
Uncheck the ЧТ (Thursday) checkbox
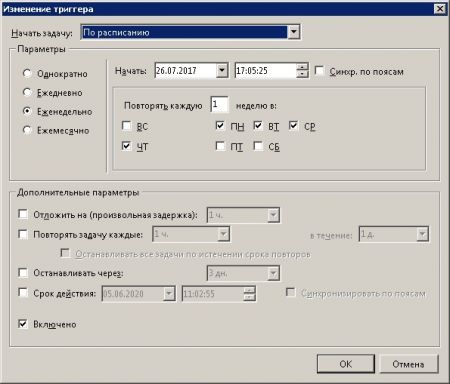[x=127, y=146]
